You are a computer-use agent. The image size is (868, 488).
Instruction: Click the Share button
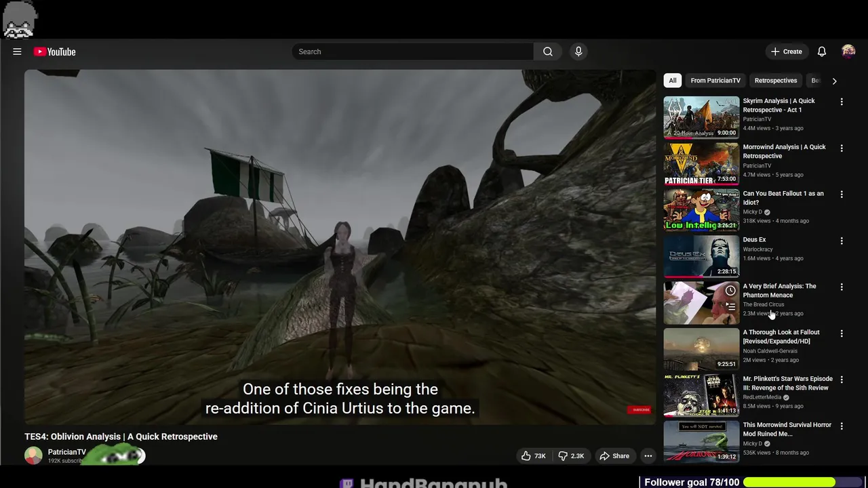pos(614,456)
